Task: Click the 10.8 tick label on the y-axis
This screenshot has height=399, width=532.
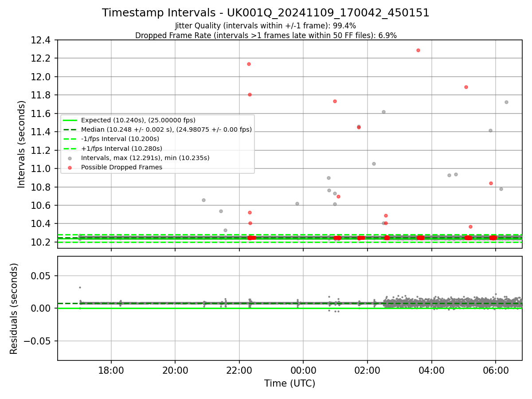Action: click(42, 187)
